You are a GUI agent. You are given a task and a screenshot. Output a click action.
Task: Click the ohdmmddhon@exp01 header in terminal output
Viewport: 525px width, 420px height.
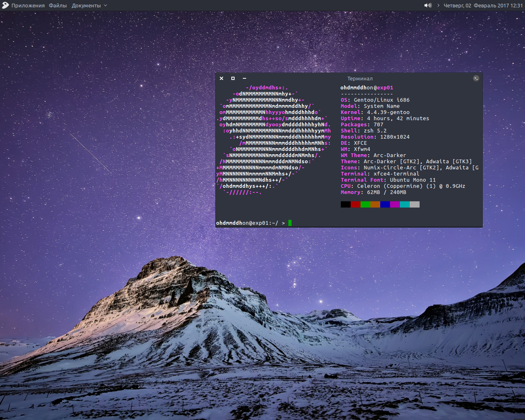tap(367, 87)
